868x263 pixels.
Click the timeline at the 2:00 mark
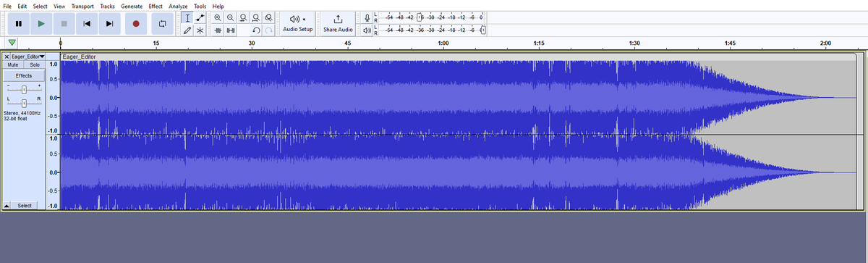(826, 44)
